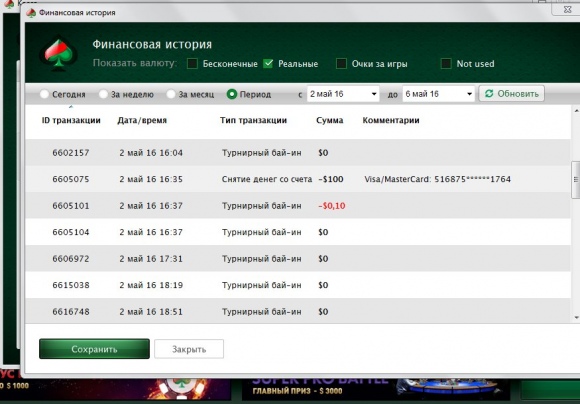Click the sort arrow above ID транзакции
580x404 pixels.
pos(71,107)
